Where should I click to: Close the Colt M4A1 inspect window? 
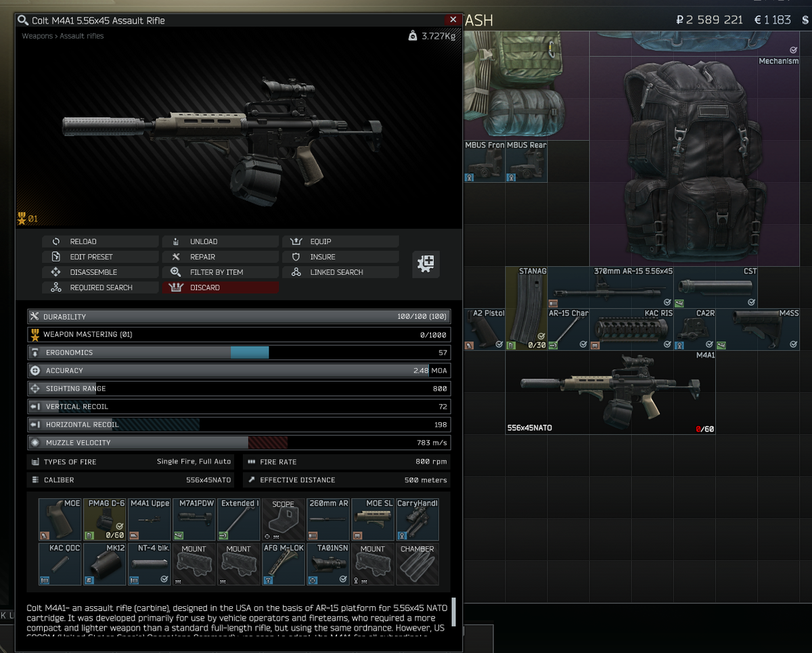(453, 20)
